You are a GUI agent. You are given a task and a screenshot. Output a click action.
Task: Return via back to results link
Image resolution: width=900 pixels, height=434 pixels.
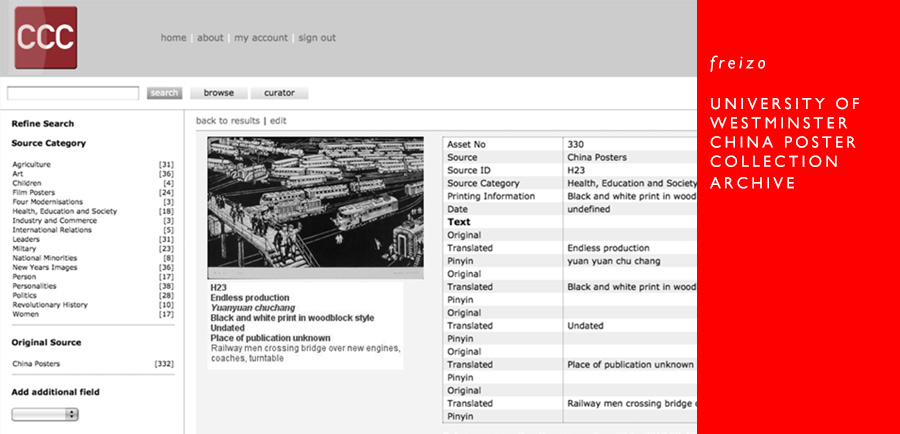click(228, 121)
